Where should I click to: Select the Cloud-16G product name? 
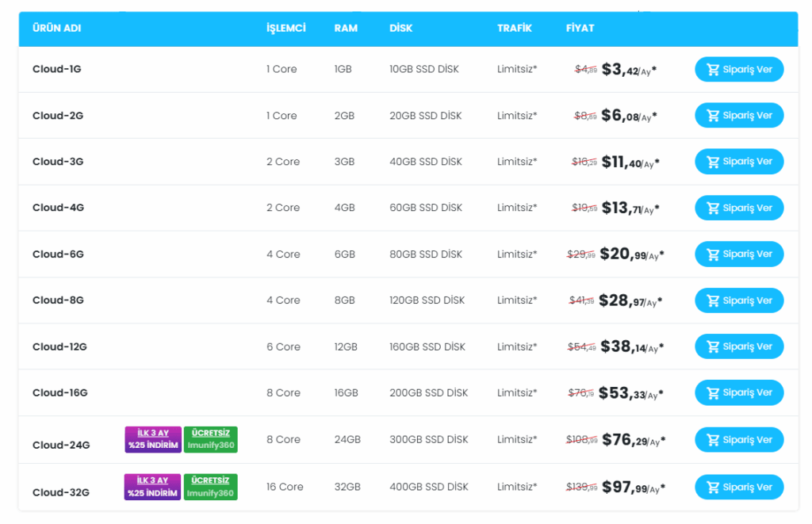coord(59,392)
